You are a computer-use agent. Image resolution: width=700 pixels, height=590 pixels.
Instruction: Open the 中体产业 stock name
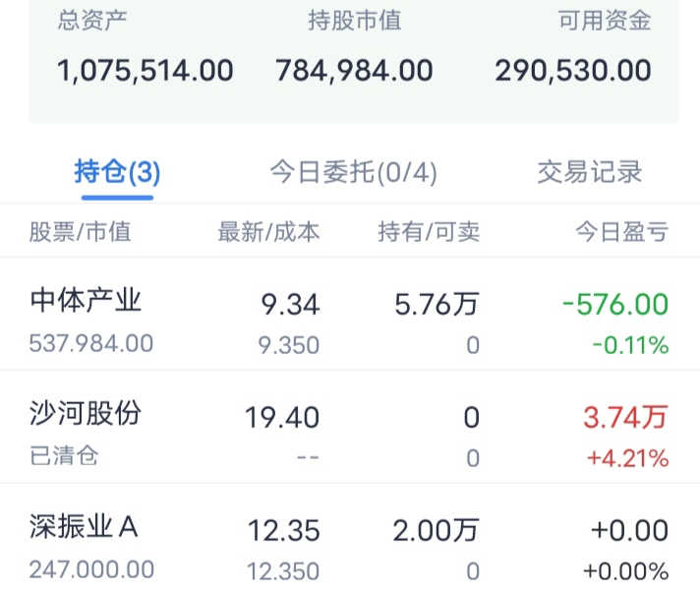click(87, 300)
